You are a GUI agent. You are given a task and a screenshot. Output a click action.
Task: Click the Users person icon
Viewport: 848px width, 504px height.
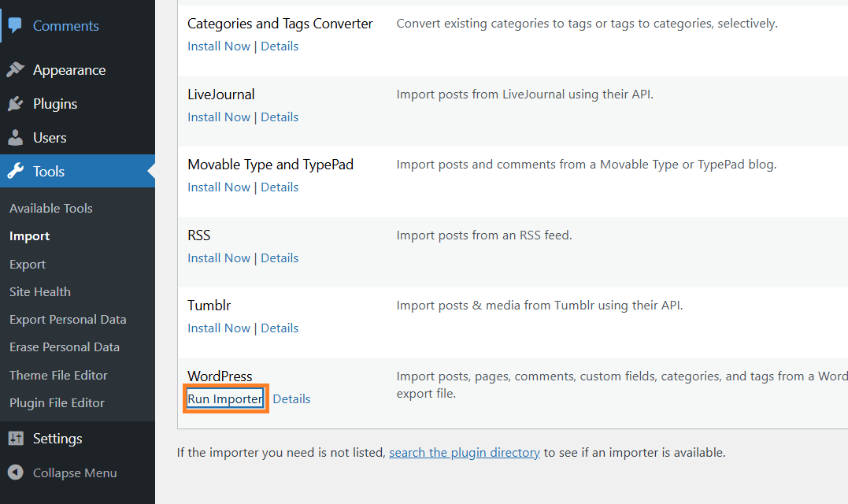[x=15, y=137]
